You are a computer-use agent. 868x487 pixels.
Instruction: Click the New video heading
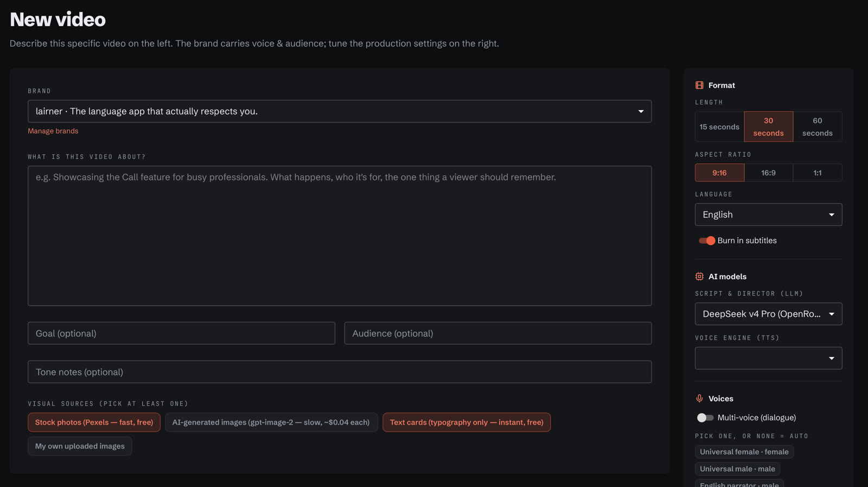click(58, 20)
